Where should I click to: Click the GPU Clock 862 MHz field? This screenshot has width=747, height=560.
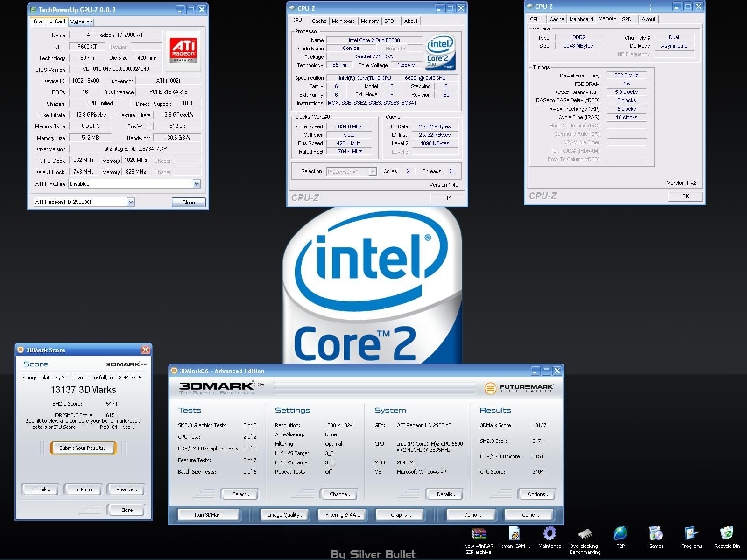(x=84, y=160)
